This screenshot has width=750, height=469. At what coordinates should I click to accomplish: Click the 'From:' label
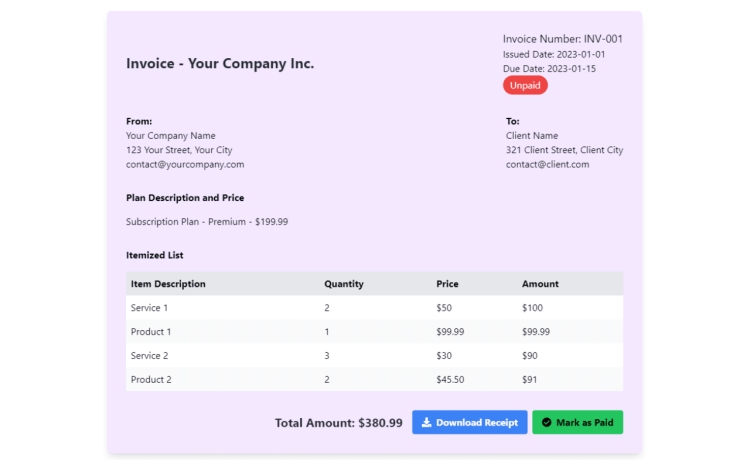coord(139,121)
